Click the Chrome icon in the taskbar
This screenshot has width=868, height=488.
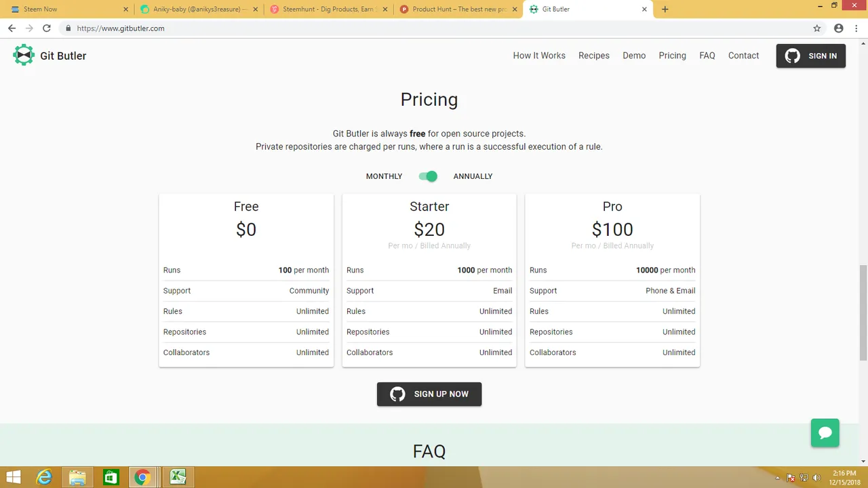pyautogui.click(x=142, y=477)
